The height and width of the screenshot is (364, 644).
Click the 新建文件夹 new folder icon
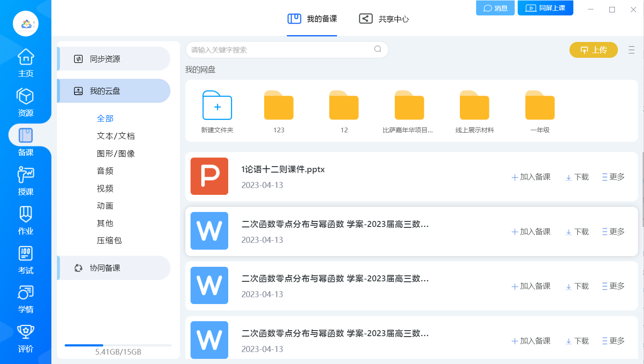[x=217, y=106]
